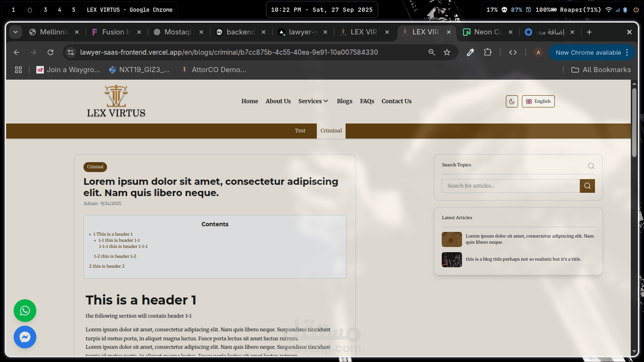Open the Apps grid in bookmarks bar

(x=18, y=70)
